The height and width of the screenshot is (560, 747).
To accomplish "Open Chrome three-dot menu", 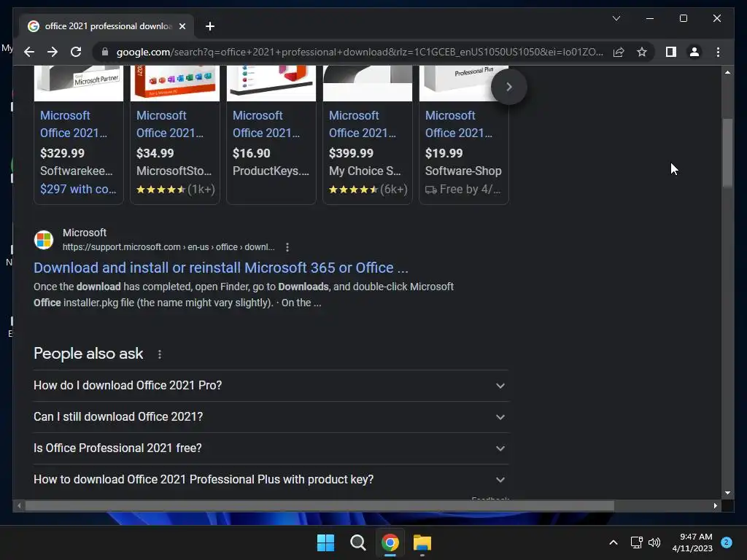I will (x=718, y=52).
